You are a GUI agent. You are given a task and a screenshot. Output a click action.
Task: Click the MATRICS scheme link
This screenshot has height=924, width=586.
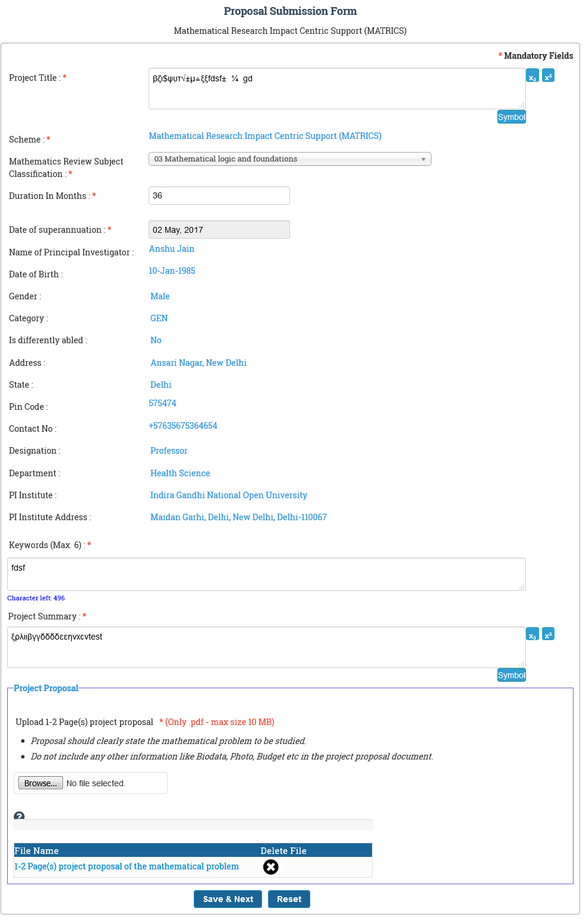[x=265, y=136]
